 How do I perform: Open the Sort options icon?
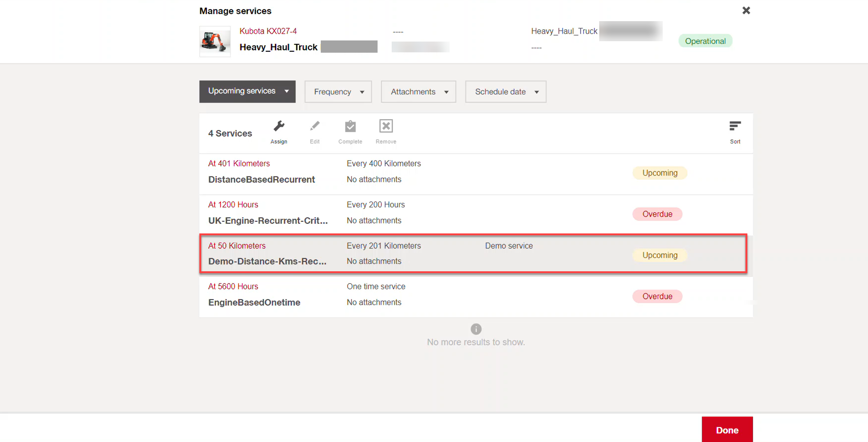click(x=735, y=127)
